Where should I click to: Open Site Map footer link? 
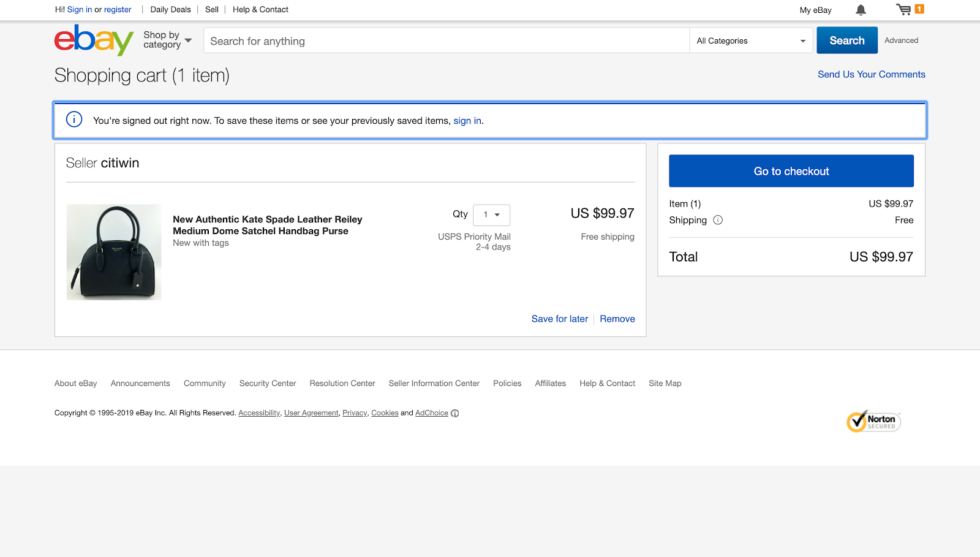(x=665, y=384)
